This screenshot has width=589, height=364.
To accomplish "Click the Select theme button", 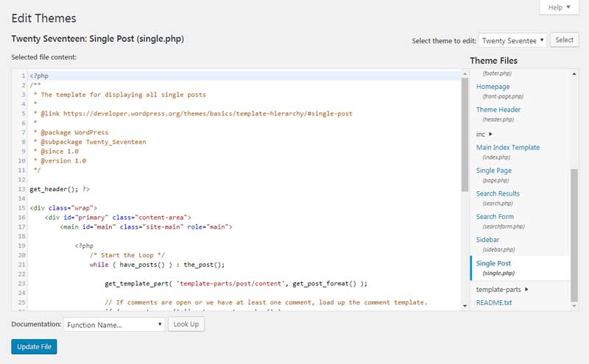I will (x=564, y=40).
